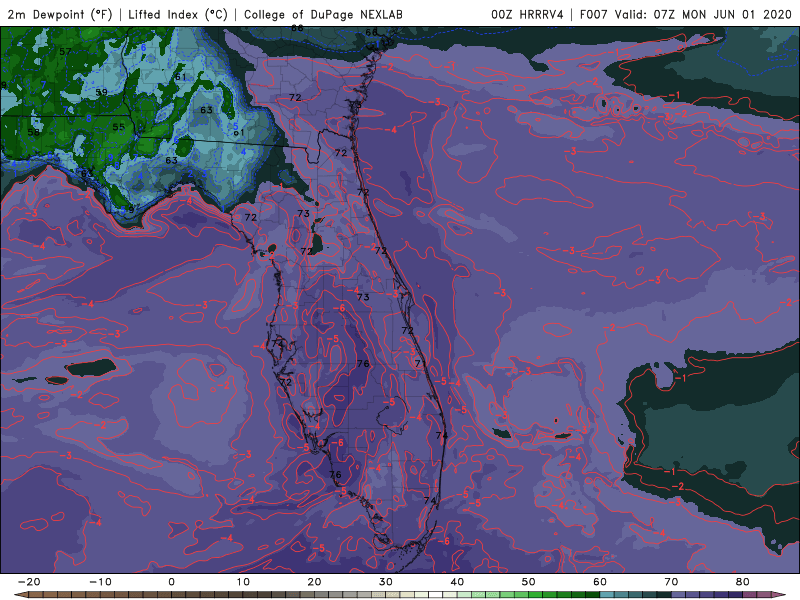800x600 pixels.
Task: Click the right arrow end of color scale
Action: [780, 595]
